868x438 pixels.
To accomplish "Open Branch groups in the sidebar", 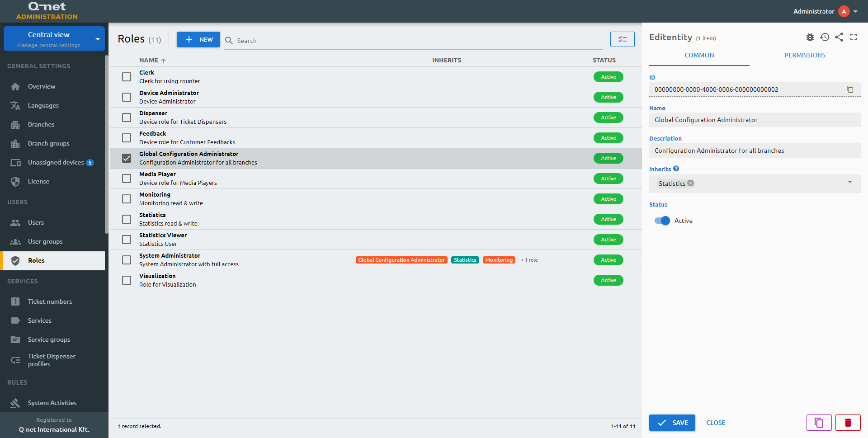I will (53, 143).
